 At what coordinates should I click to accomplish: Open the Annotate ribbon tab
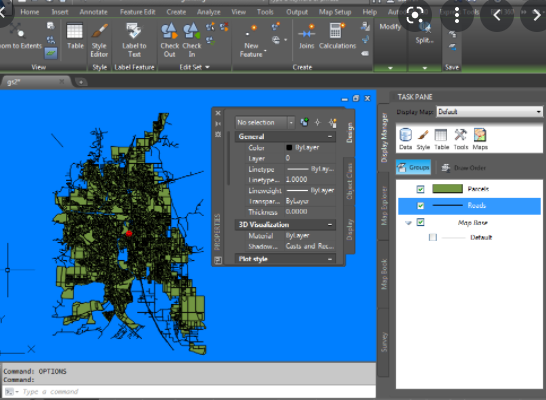point(93,12)
